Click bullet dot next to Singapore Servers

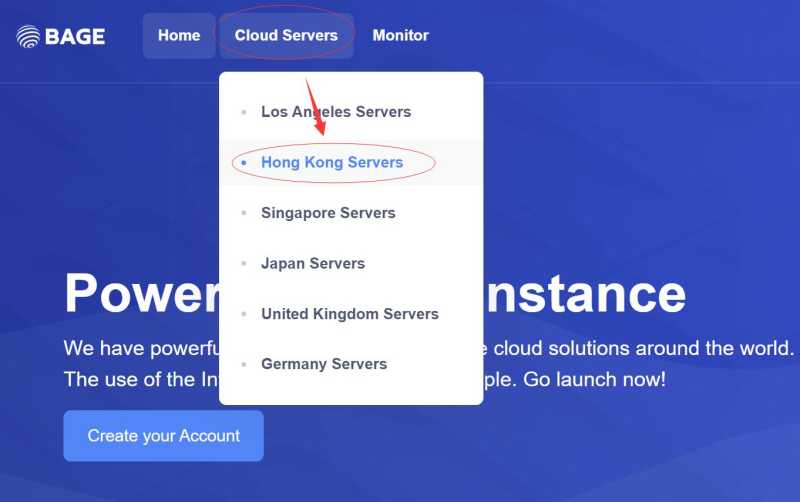pos(243,213)
